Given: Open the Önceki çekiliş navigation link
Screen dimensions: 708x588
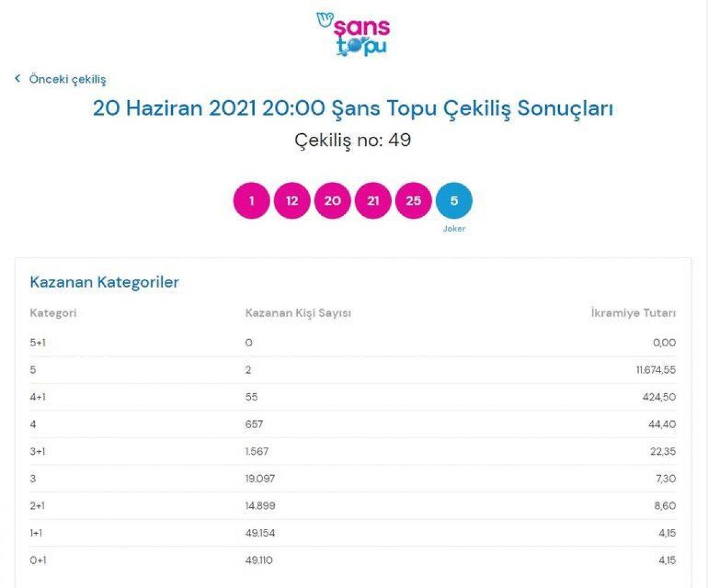Looking at the screenshot, I should point(69,78).
